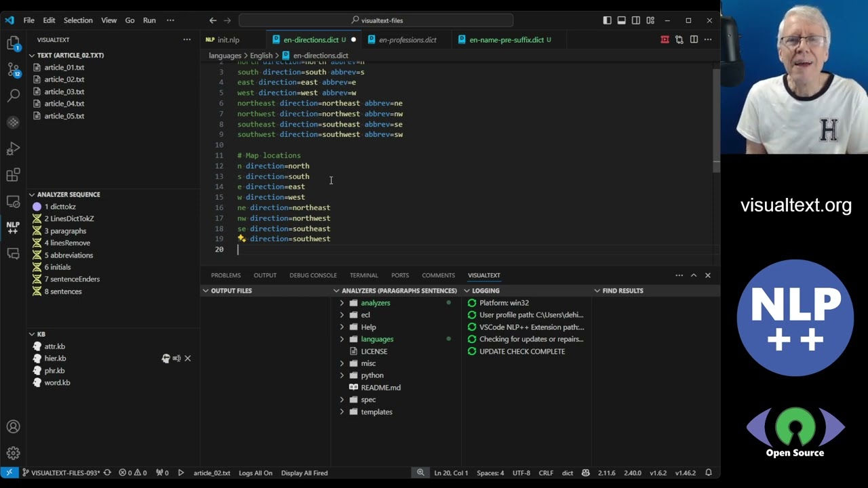The width and height of the screenshot is (868, 488).
Task: Open editor More Actions ellipsis
Action: [708, 40]
